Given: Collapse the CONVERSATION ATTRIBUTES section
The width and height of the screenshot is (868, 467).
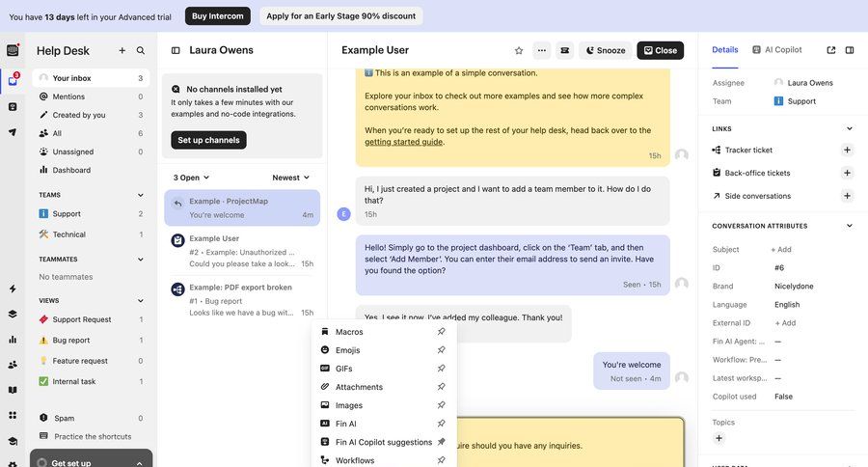Looking at the screenshot, I should pyautogui.click(x=849, y=226).
